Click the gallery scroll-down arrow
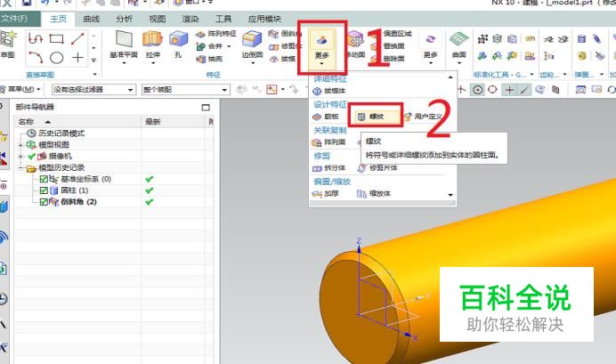 coord(450,195)
